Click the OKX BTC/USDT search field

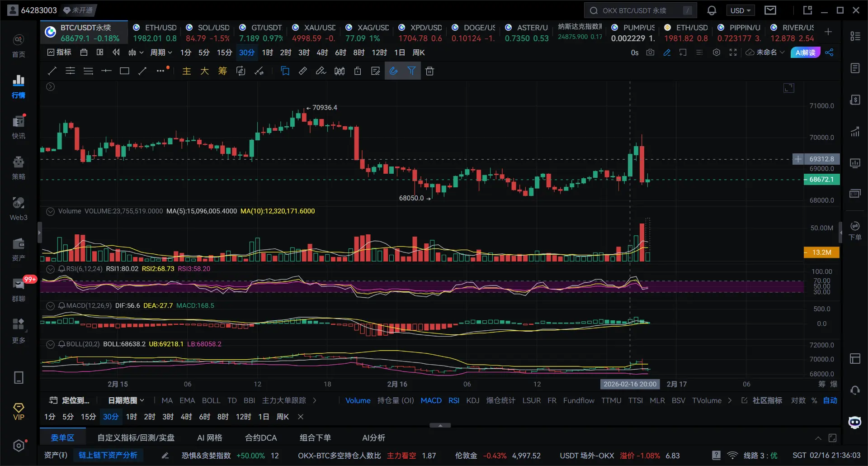[x=641, y=10]
